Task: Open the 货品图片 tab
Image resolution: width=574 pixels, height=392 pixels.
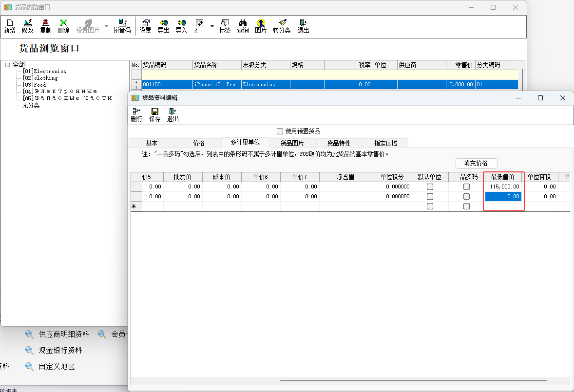Action: click(292, 143)
